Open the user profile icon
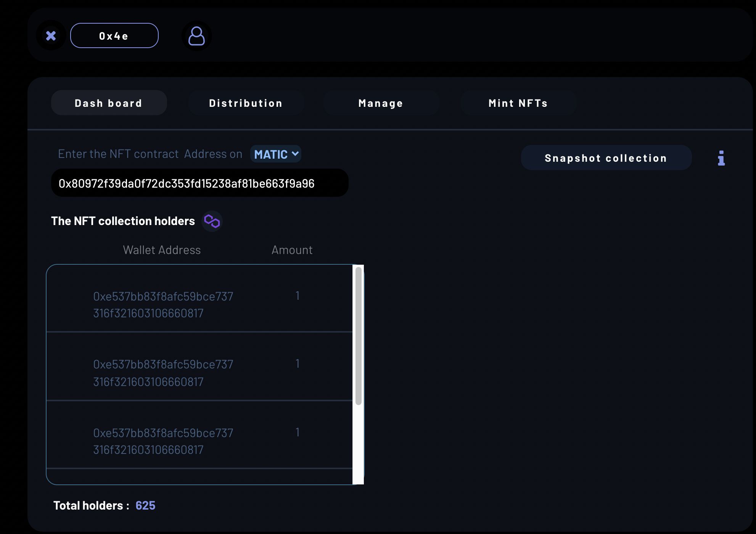Screen dimensions: 756x534 click(x=196, y=36)
